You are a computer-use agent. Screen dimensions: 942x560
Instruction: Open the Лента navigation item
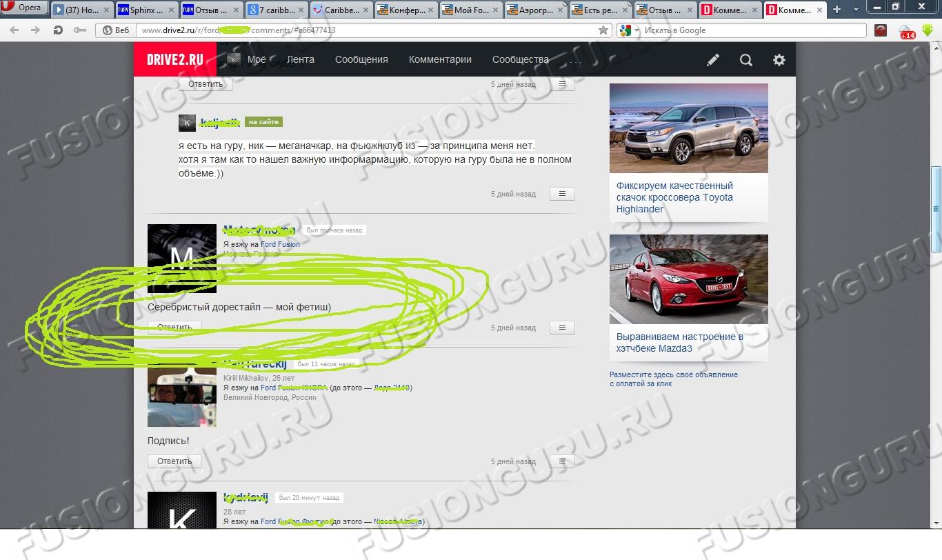point(301,59)
